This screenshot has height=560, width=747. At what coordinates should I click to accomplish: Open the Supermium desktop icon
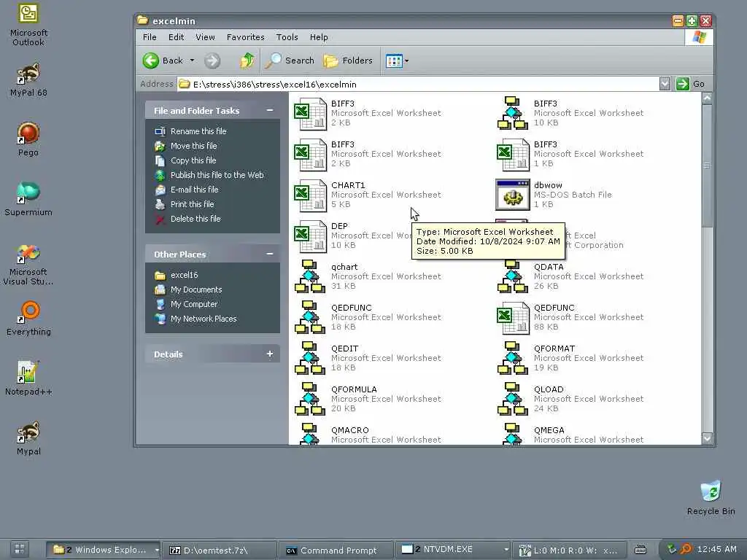28,198
